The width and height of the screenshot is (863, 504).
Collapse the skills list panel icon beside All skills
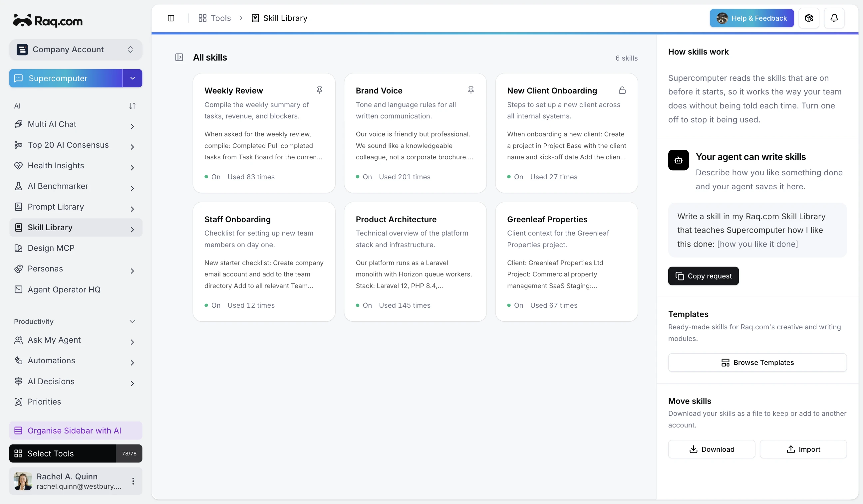pos(179,57)
